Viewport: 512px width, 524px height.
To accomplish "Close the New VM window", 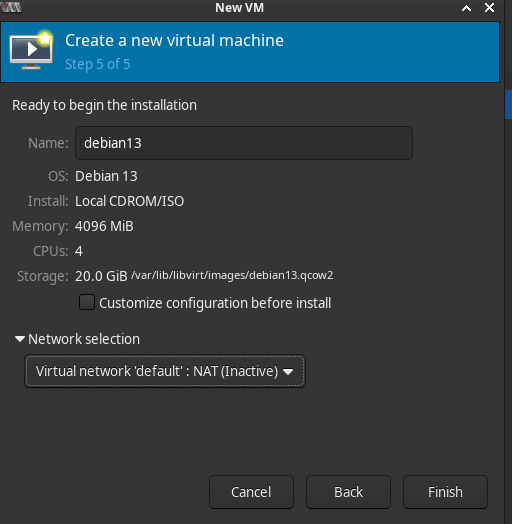I will pyautogui.click(x=489, y=8).
